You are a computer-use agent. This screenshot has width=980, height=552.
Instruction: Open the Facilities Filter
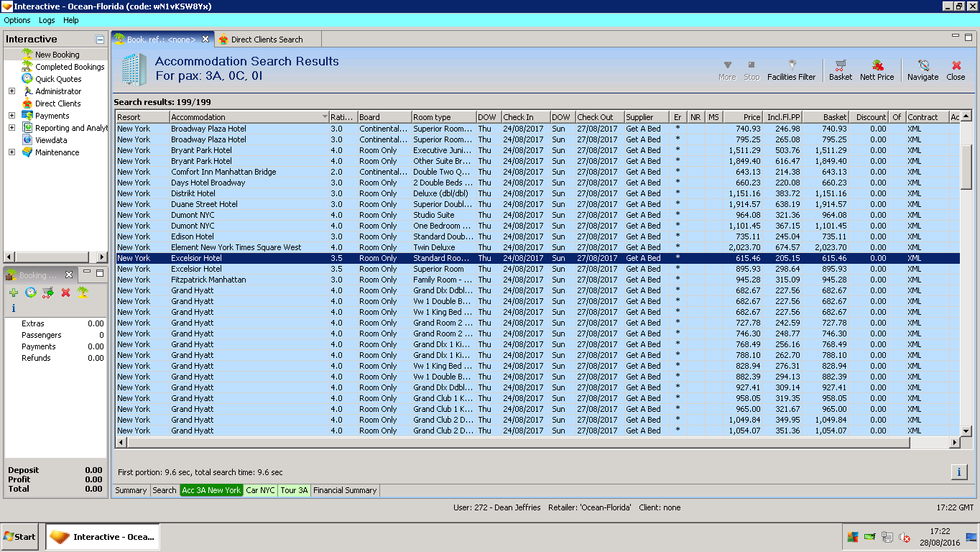point(791,70)
